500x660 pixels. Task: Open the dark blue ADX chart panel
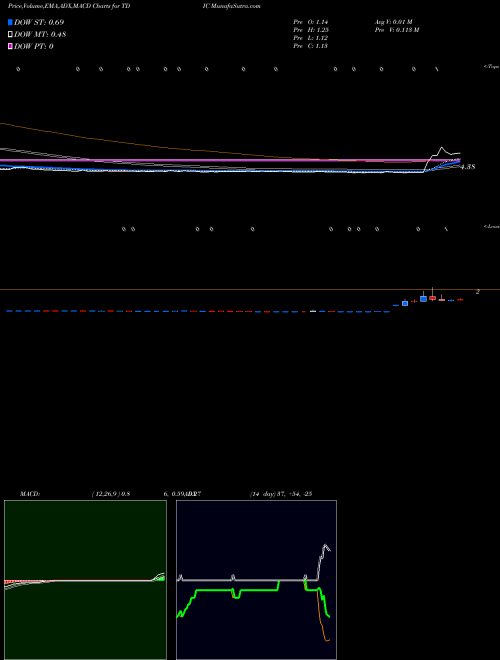pyautogui.click(x=256, y=580)
